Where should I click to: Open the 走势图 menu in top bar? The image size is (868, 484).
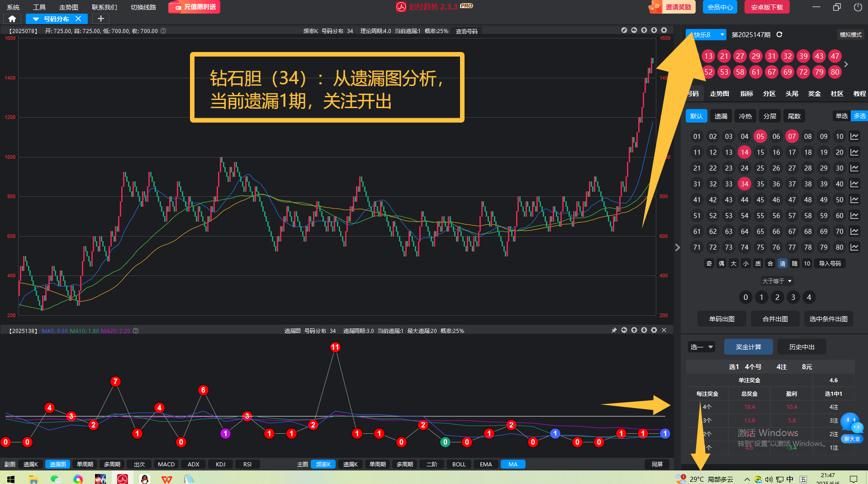(69, 7)
